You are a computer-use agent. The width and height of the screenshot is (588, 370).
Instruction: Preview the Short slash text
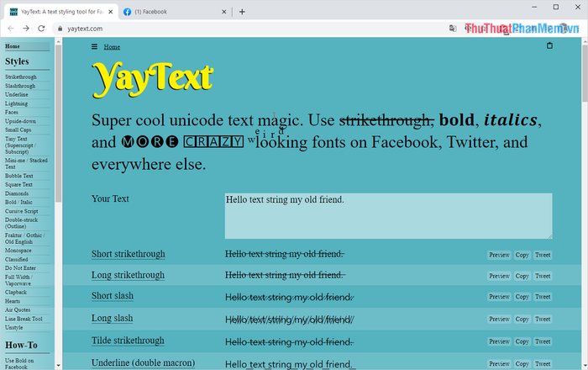(499, 297)
